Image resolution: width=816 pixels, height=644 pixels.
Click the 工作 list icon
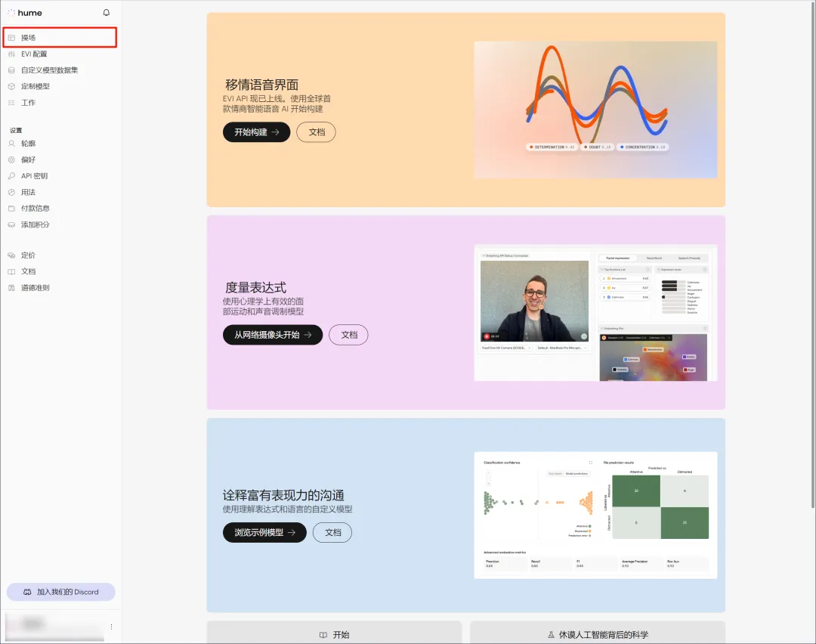click(11, 103)
